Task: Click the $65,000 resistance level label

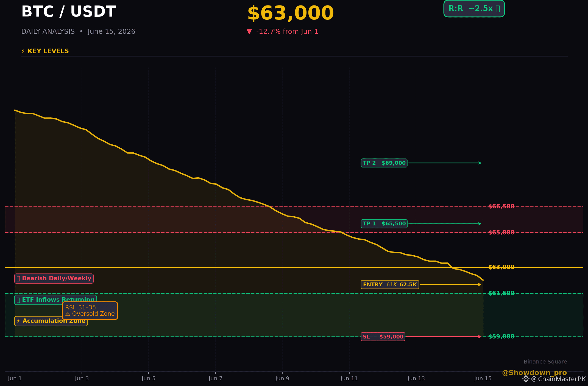Action: [x=501, y=233]
